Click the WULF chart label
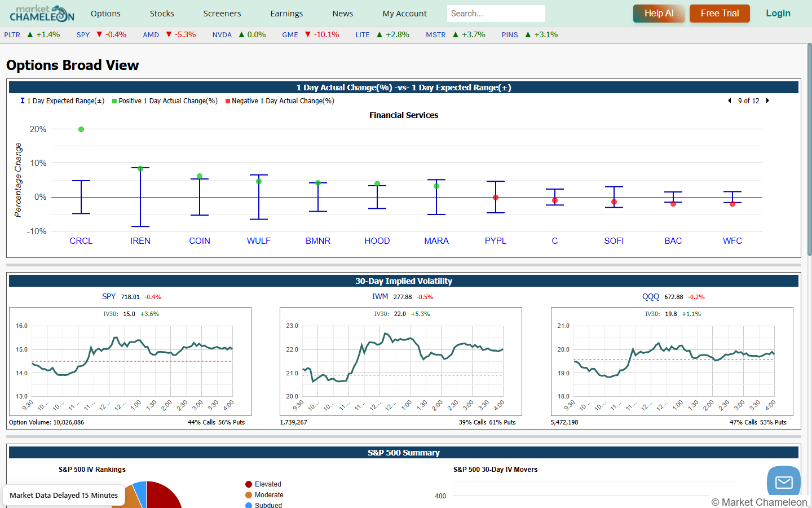 coord(259,241)
